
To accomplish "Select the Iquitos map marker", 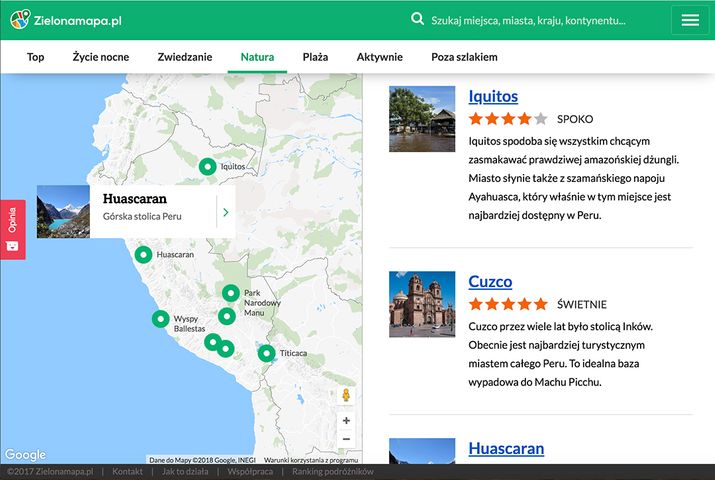I will (x=207, y=166).
